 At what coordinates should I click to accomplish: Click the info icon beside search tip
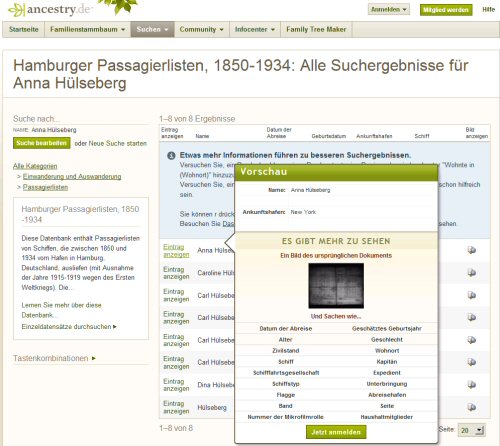pos(171,155)
